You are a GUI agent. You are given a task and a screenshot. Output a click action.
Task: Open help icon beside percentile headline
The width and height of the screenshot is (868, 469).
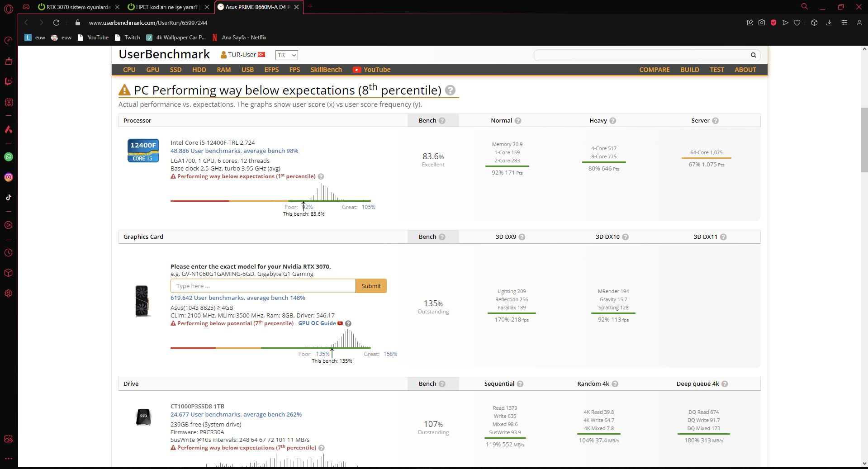pos(450,90)
